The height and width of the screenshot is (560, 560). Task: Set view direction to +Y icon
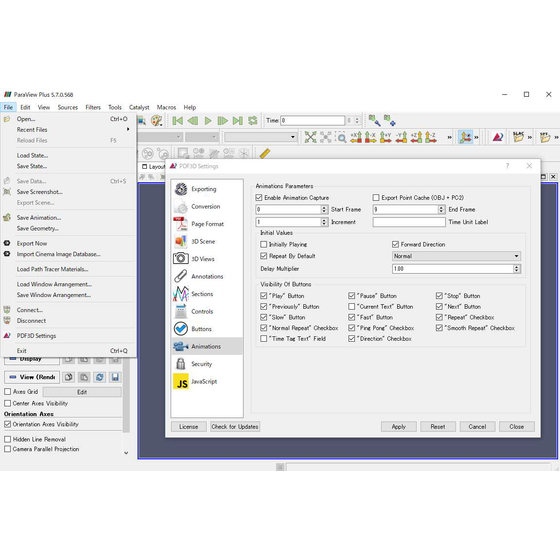click(386, 137)
